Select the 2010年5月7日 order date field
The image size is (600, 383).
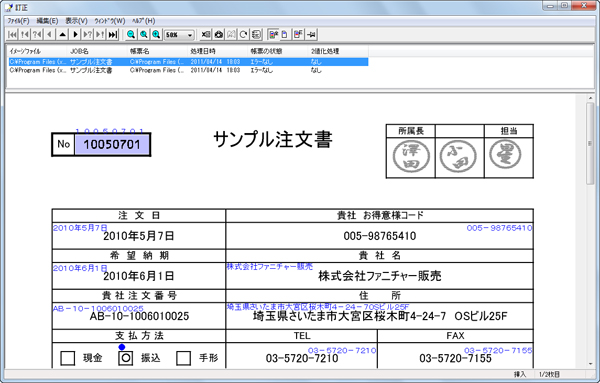click(139, 236)
